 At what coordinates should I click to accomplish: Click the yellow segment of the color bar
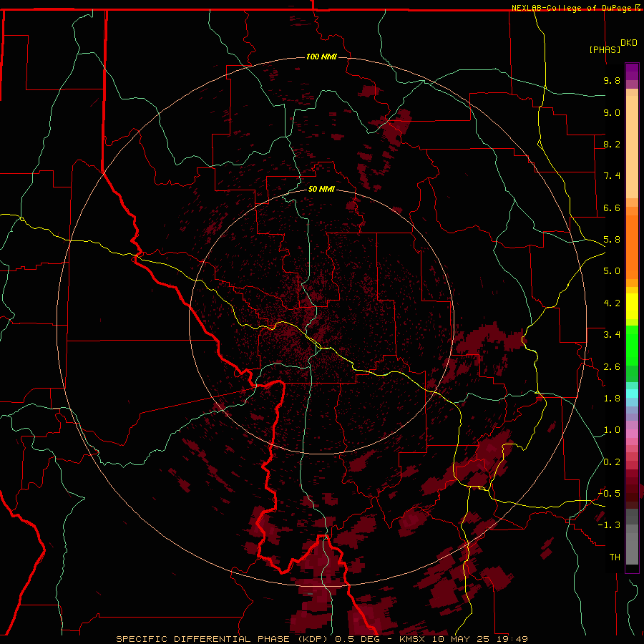pyautogui.click(x=632, y=306)
